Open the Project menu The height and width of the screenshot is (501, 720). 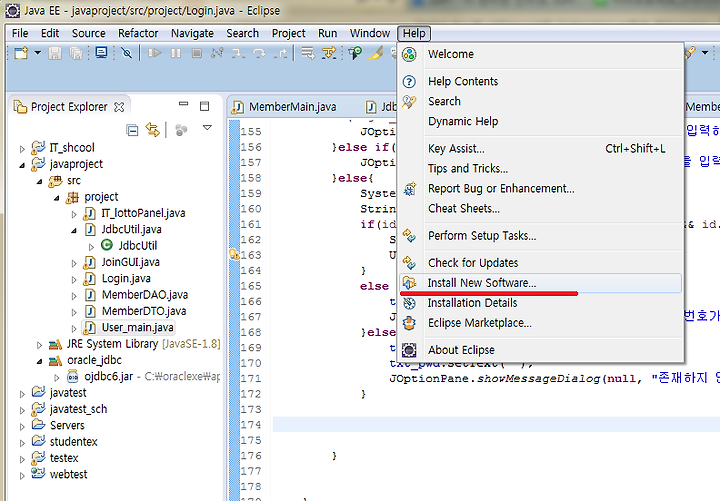point(288,34)
